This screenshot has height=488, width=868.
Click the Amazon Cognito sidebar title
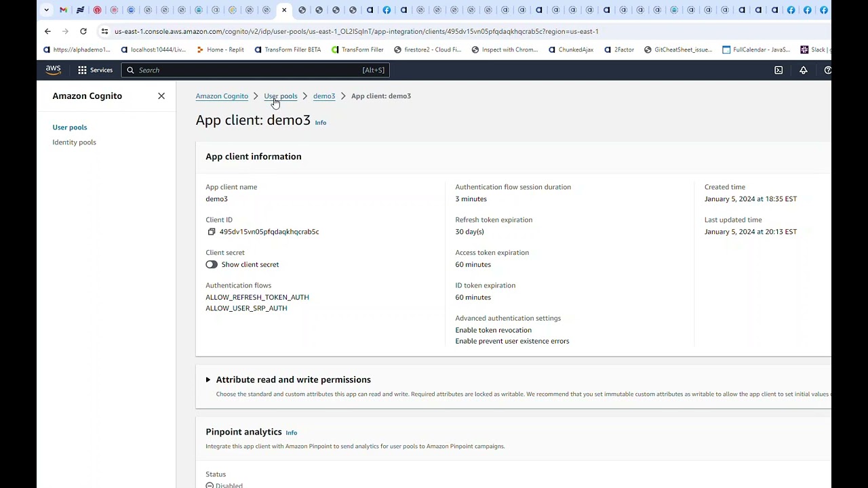point(87,96)
